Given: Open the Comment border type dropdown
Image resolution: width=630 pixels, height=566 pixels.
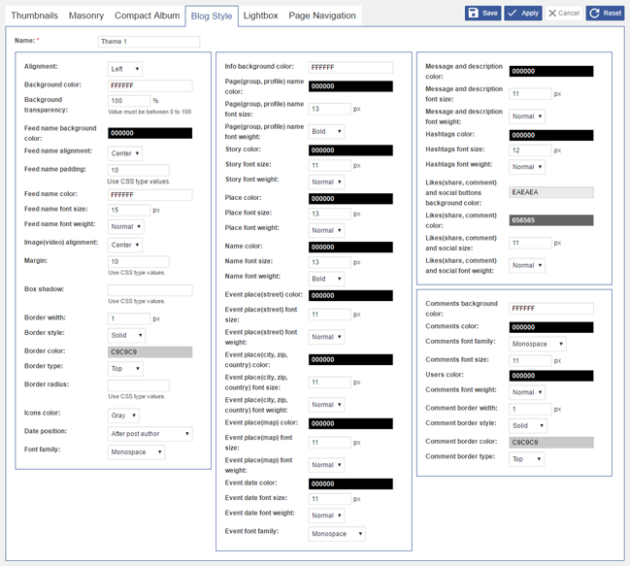Looking at the screenshot, I should point(526,459).
